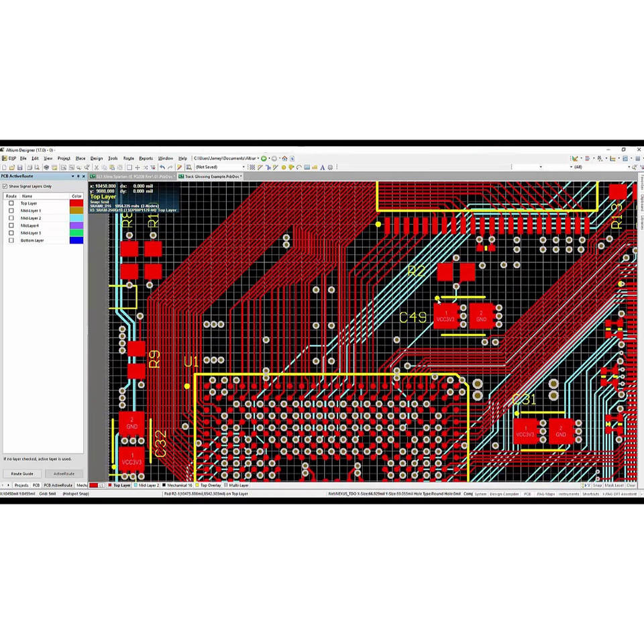
Task: Open the PCB ActiveRoute panel options arrow
Action: 72,176
